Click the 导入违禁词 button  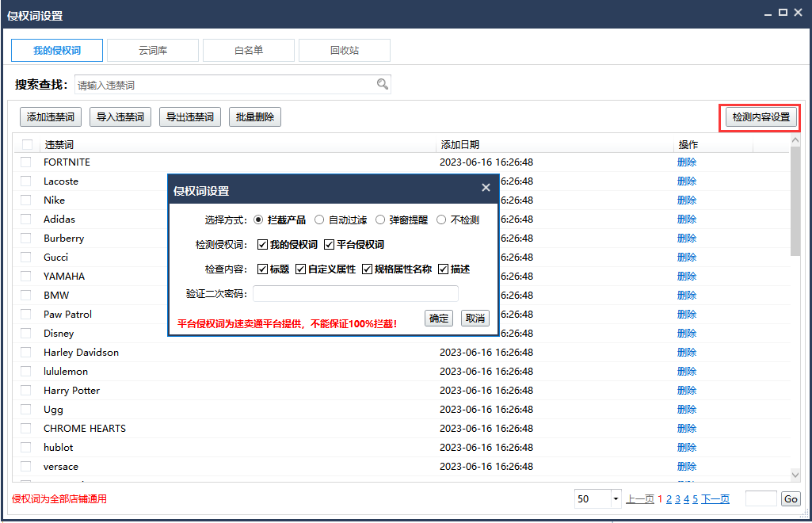pyautogui.click(x=120, y=117)
